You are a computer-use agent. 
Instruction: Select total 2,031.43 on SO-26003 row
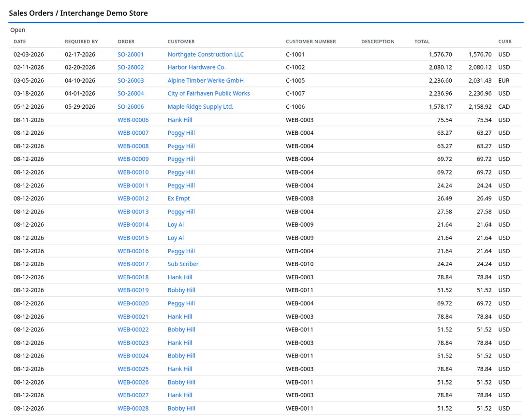coord(480,80)
